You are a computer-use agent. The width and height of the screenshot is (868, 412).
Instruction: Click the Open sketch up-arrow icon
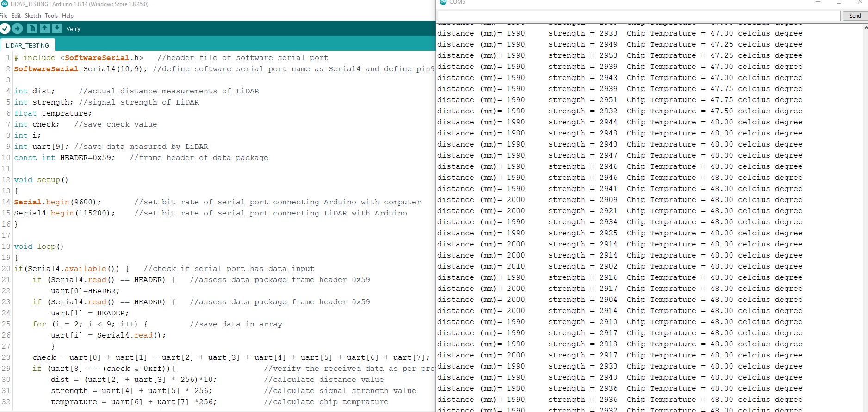pos(44,29)
